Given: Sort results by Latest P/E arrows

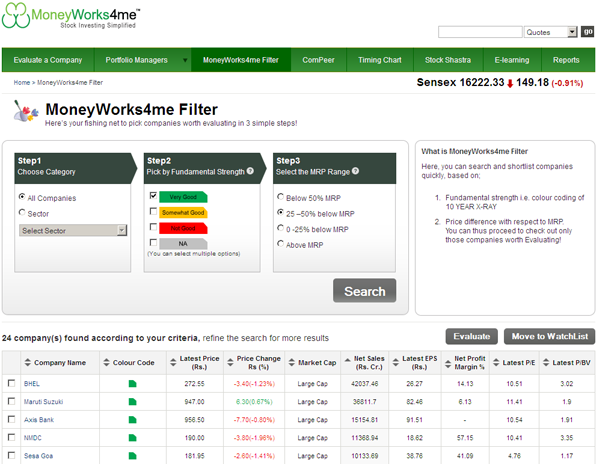Looking at the screenshot, I should click(x=496, y=362).
